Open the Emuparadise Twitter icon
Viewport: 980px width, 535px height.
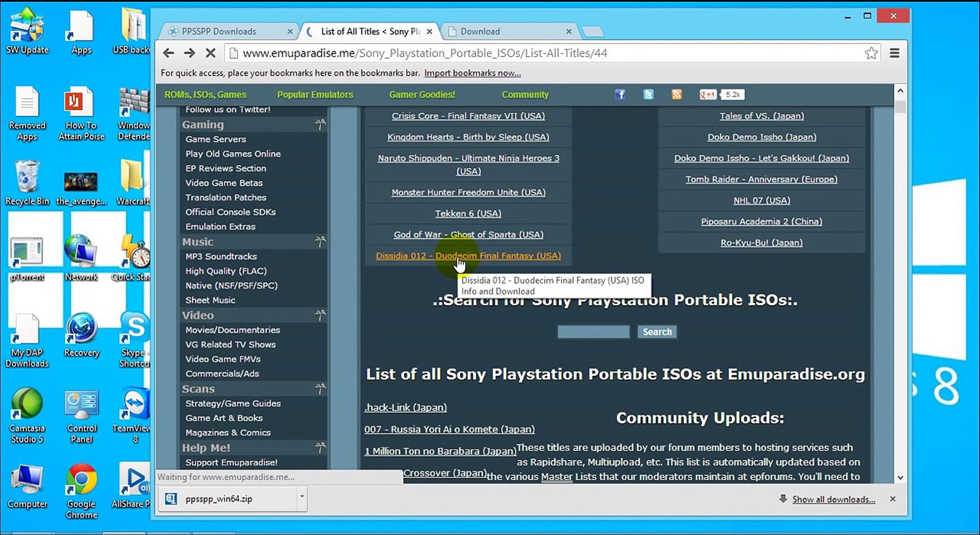click(648, 95)
